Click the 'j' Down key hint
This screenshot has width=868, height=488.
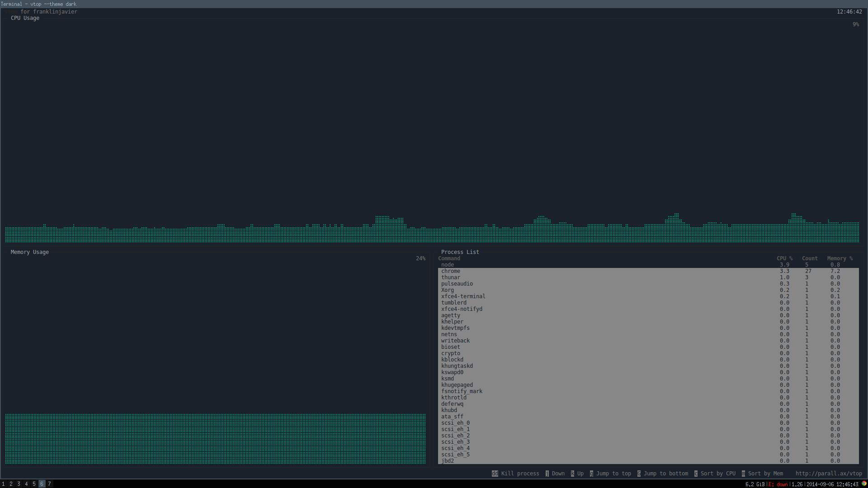pyautogui.click(x=547, y=474)
